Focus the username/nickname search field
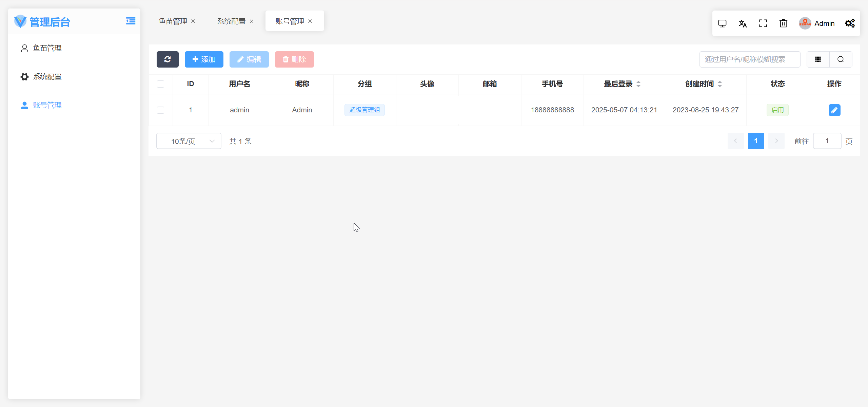This screenshot has width=868, height=407. point(750,59)
